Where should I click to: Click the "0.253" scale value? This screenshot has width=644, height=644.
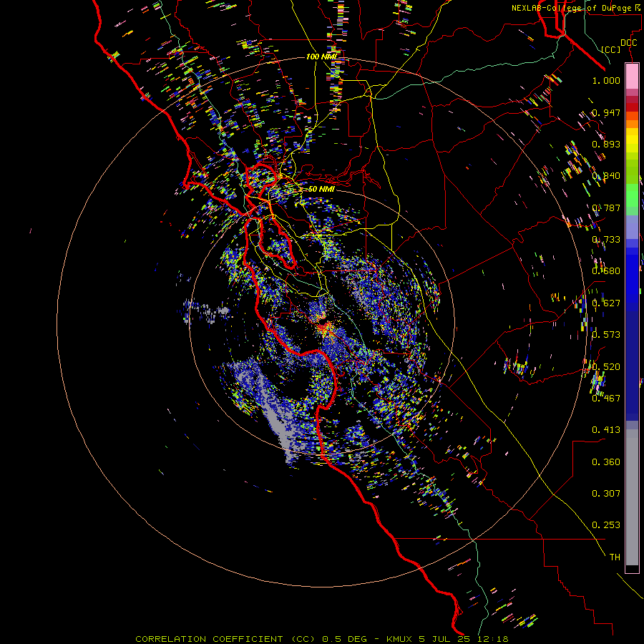(606, 525)
